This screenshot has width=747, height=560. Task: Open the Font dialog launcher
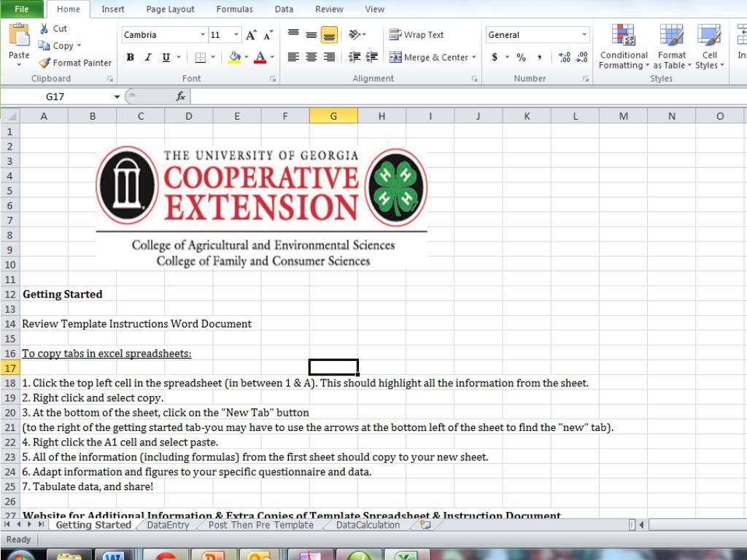coord(273,79)
